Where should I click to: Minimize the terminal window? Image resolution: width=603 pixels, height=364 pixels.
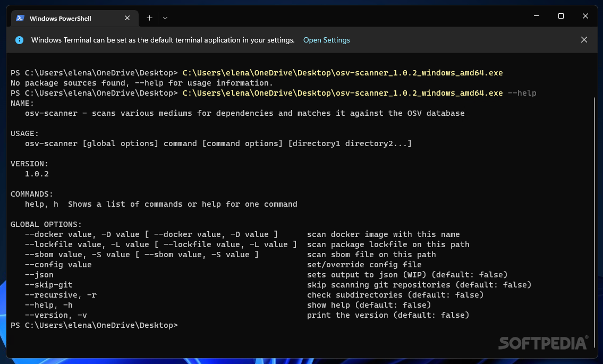[x=537, y=16]
